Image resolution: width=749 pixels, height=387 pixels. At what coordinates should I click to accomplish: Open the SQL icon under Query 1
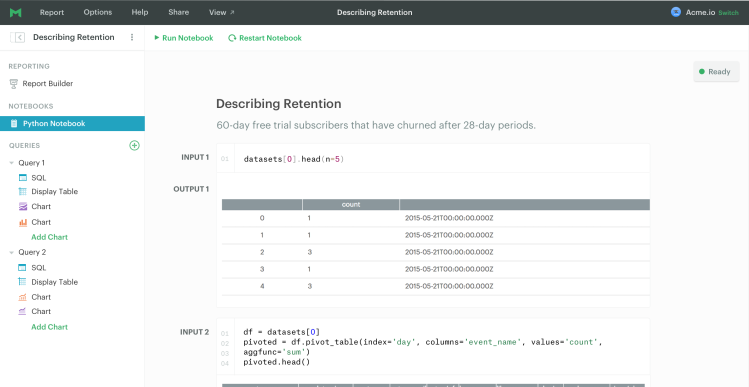[22, 178]
